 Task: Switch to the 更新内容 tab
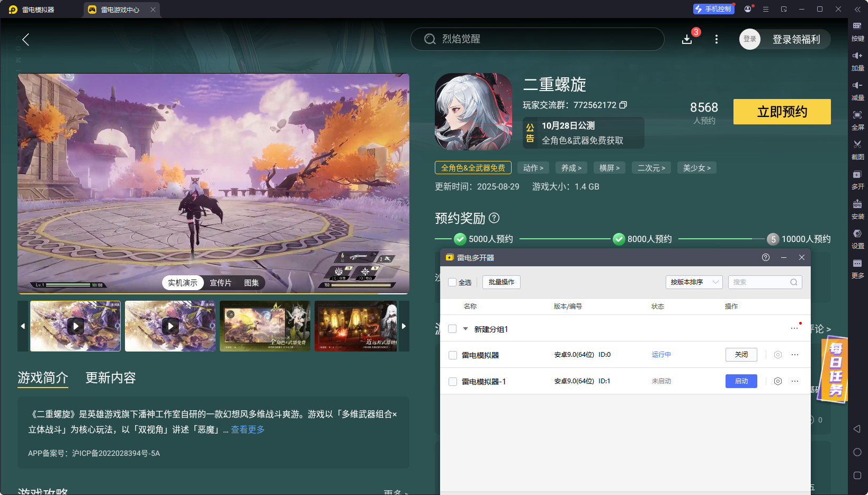coord(110,378)
